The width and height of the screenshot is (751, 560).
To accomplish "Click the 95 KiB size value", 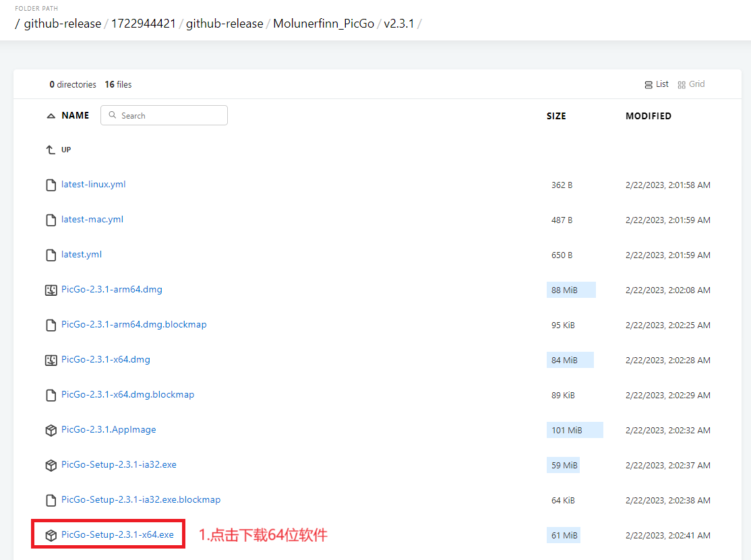I will [563, 325].
